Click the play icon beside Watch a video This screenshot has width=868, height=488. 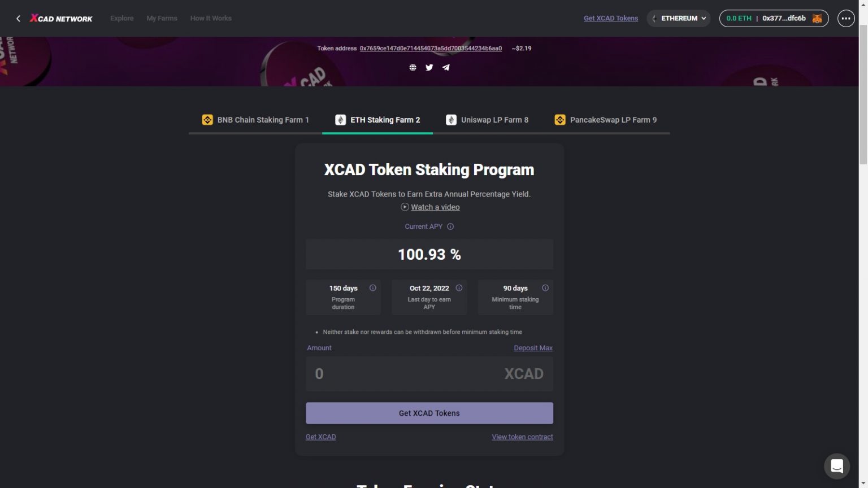coord(405,207)
